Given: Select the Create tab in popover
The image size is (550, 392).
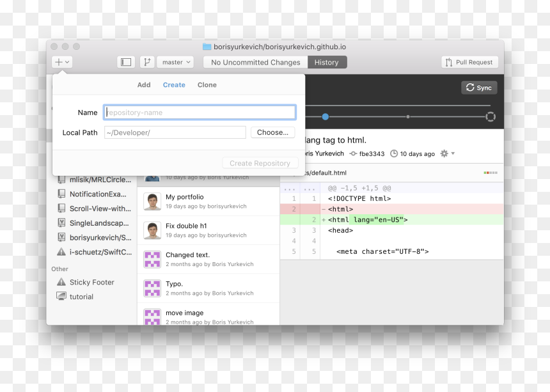Looking at the screenshot, I should 174,85.
